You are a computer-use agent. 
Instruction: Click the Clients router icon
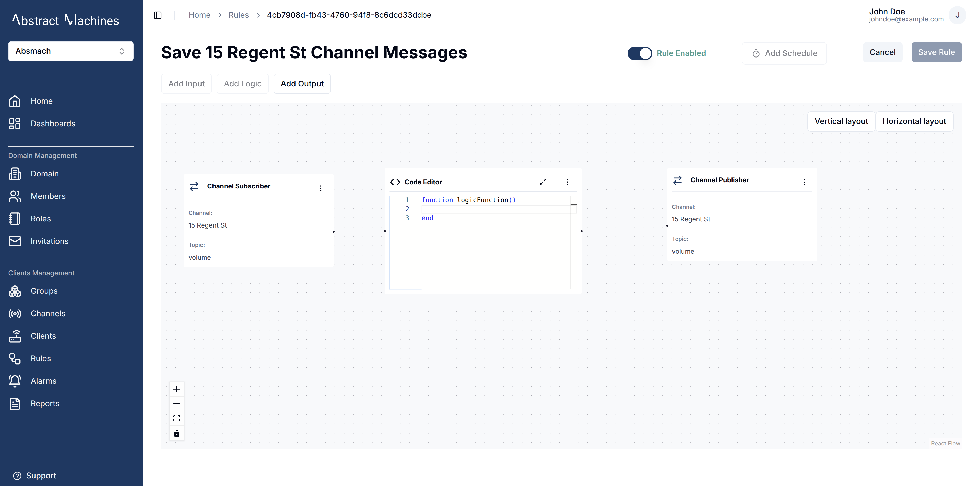(x=15, y=336)
